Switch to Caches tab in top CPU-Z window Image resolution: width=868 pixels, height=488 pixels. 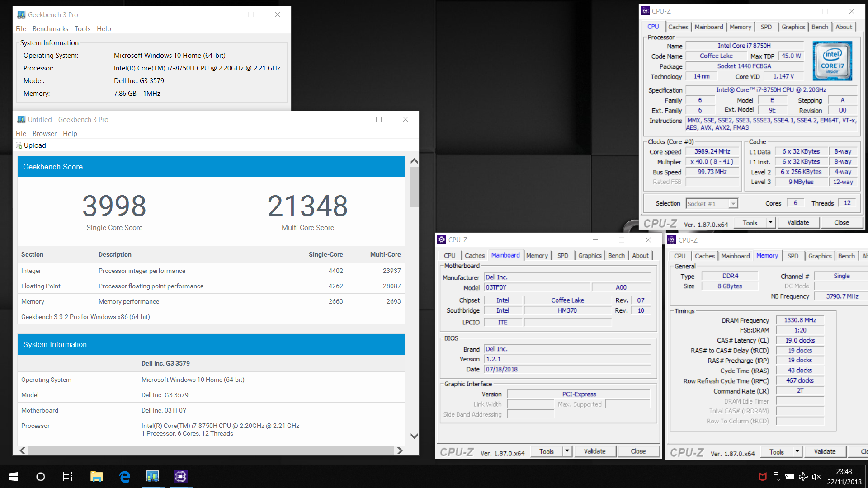tap(678, 27)
